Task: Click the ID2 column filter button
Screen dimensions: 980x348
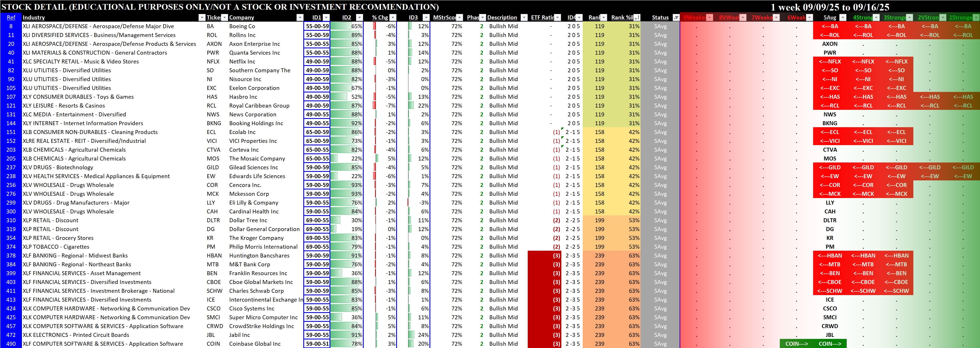Action: pyautogui.click(x=359, y=17)
